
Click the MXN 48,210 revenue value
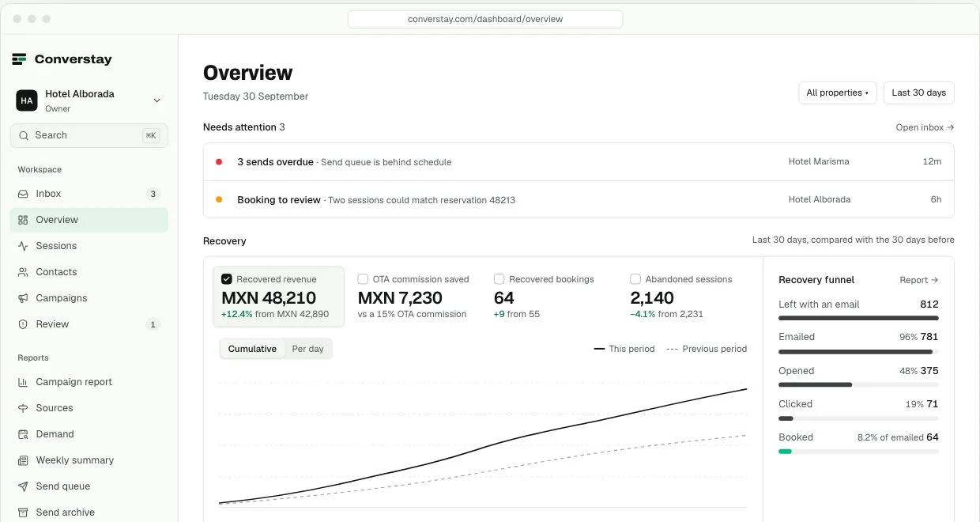[269, 298]
